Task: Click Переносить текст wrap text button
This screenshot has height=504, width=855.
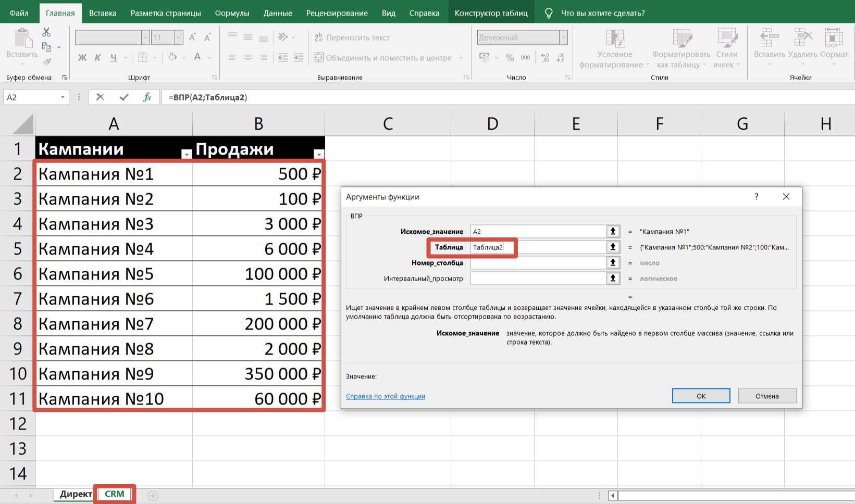Action: [x=352, y=37]
